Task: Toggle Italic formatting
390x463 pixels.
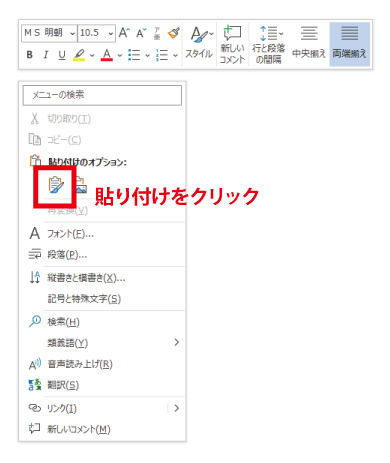Action: click(x=46, y=55)
